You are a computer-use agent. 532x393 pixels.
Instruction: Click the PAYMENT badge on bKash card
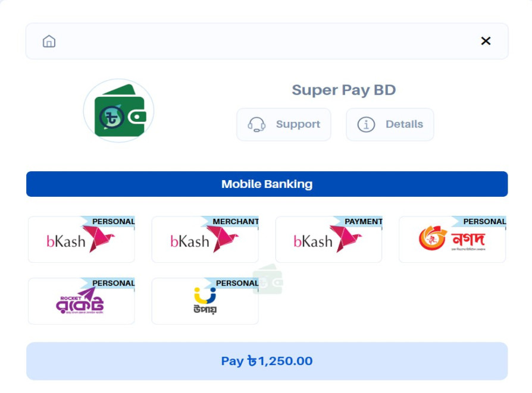pyautogui.click(x=363, y=222)
